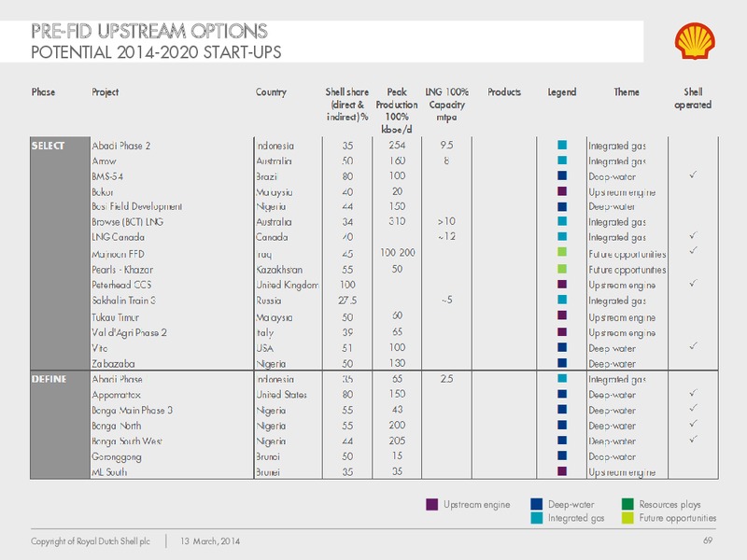
Task: Click the Copyright of Royal Dutch Shell plc footer
Action: 91,541
